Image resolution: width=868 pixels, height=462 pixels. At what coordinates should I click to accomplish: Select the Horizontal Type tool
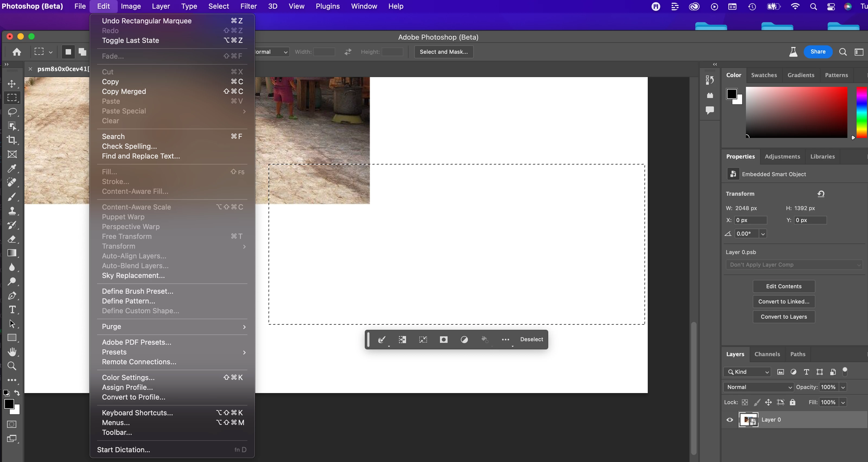[x=12, y=309]
